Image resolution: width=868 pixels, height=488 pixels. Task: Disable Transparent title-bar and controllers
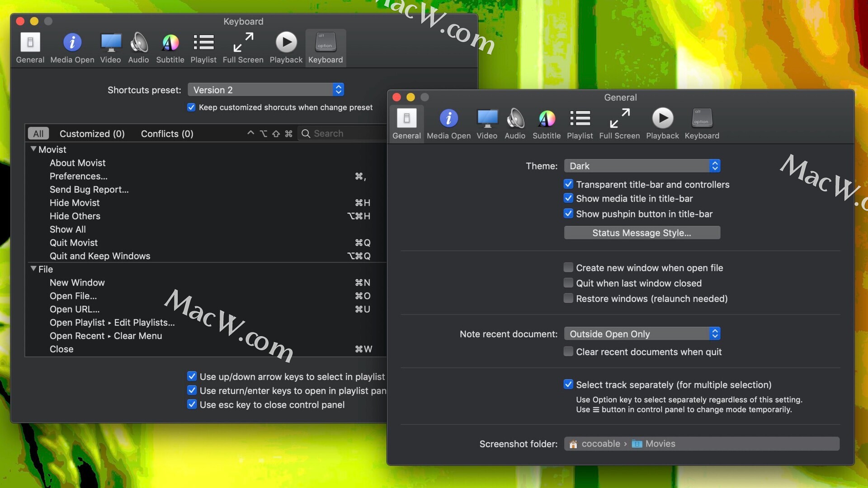click(568, 184)
